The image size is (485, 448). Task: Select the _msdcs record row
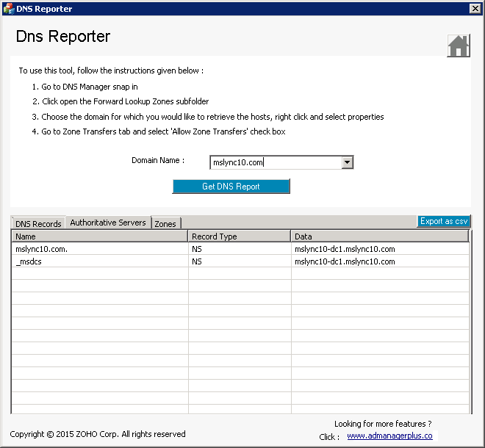(x=99, y=261)
